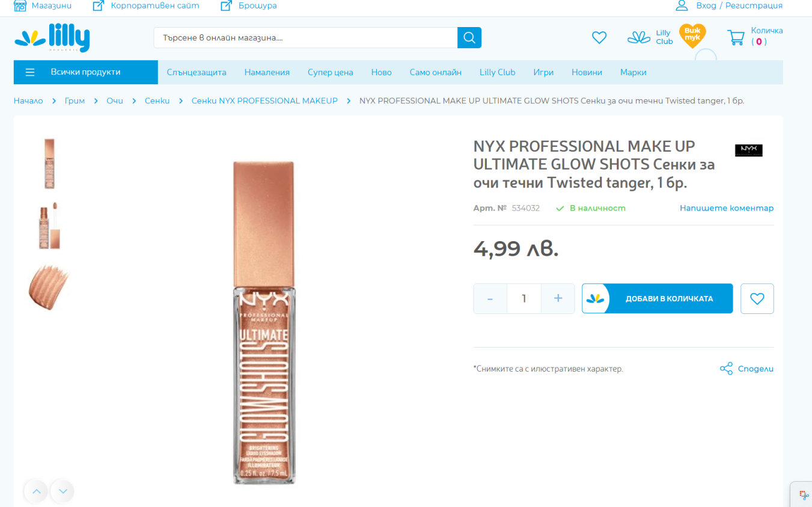Show previous thumbnail with up arrow
Screen dimensions: 812x507
tap(36, 491)
